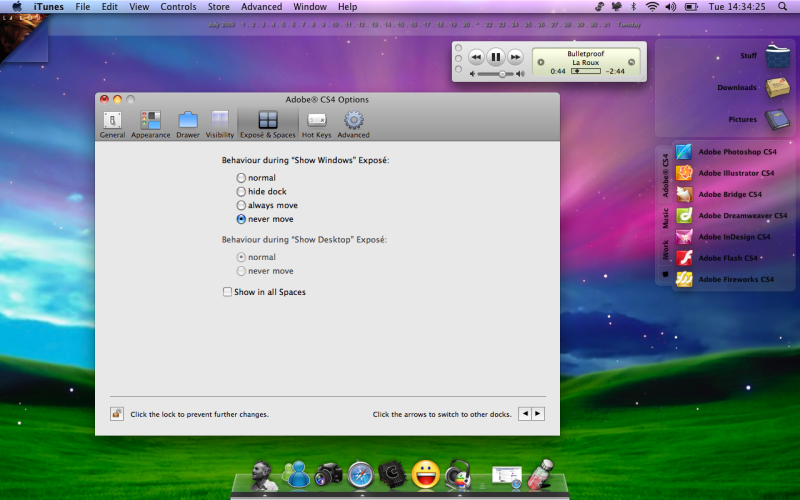
Task: Click the Wi-Fi status icon
Action: click(652, 7)
